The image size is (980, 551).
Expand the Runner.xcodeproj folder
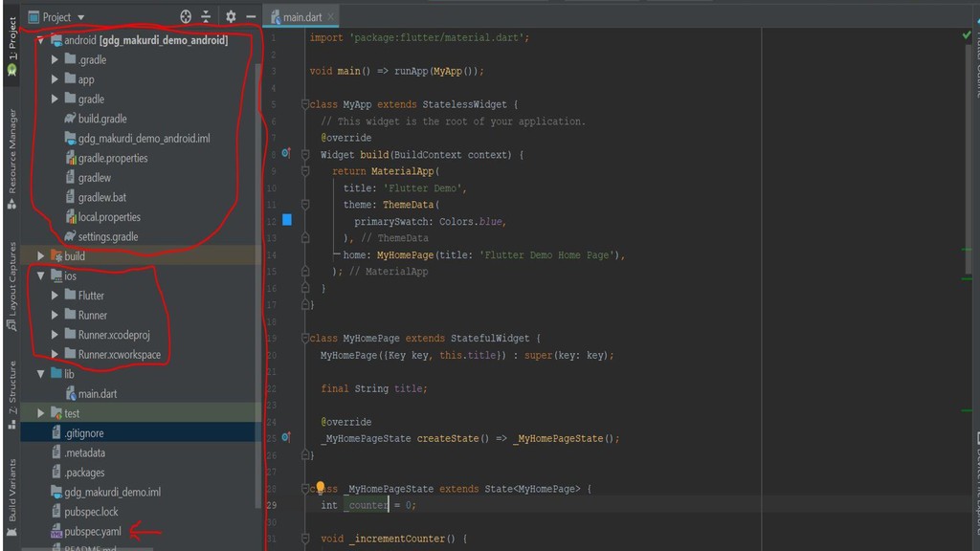56,335
